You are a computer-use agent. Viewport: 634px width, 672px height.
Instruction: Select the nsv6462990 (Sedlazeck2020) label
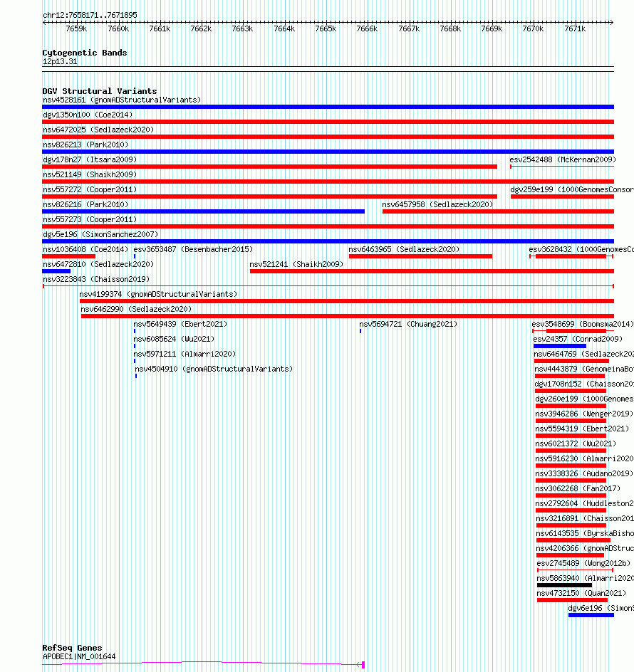tap(136, 310)
